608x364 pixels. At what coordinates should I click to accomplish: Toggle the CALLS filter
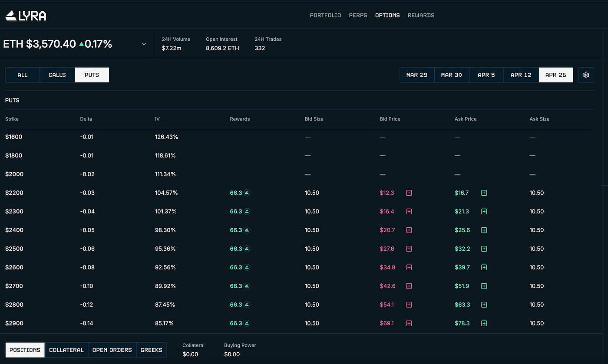click(57, 75)
